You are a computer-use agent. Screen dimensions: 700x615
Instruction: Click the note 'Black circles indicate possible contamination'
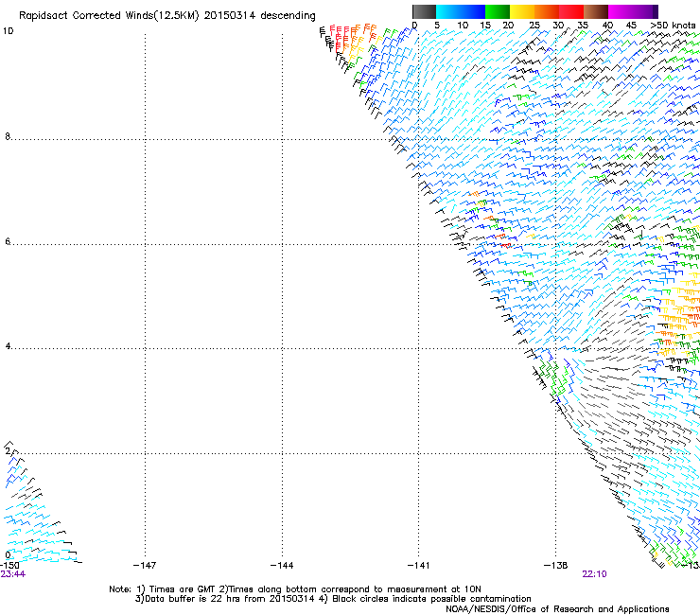(431, 599)
